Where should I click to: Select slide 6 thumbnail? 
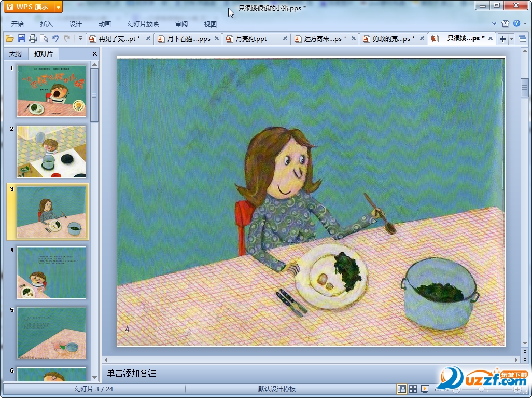[x=51, y=374]
